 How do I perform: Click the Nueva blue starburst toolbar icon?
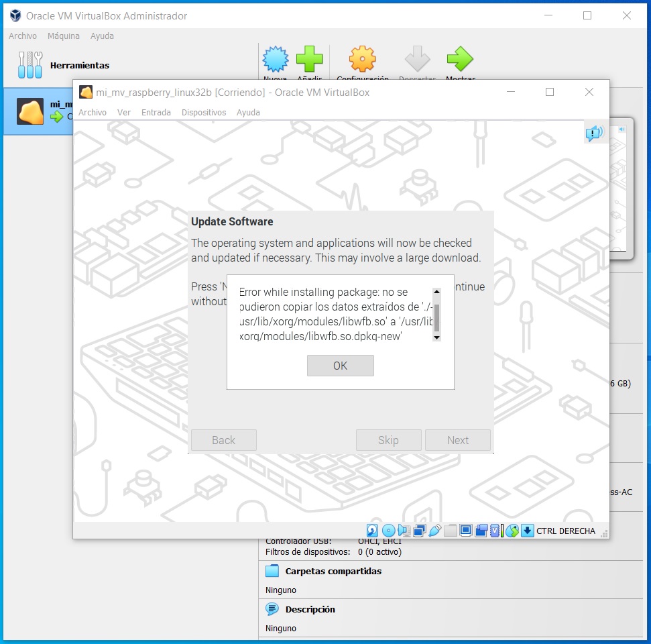[x=276, y=59]
